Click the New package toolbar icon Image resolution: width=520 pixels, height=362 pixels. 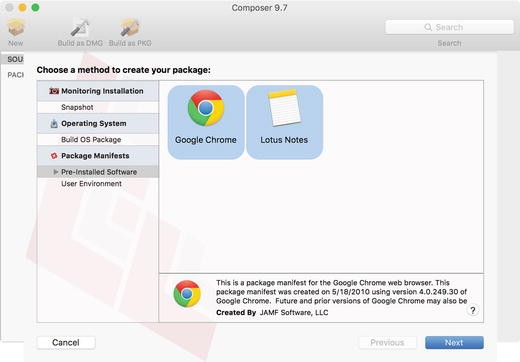click(16, 28)
